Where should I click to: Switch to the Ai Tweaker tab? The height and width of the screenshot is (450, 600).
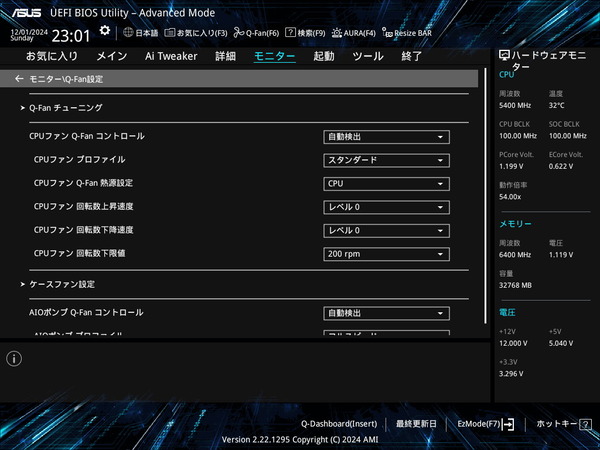click(171, 56)
